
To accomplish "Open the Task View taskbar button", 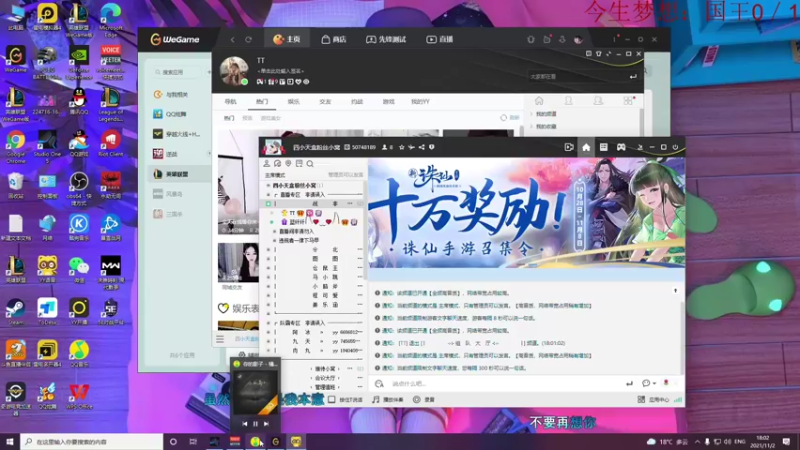I will [193, 441].
